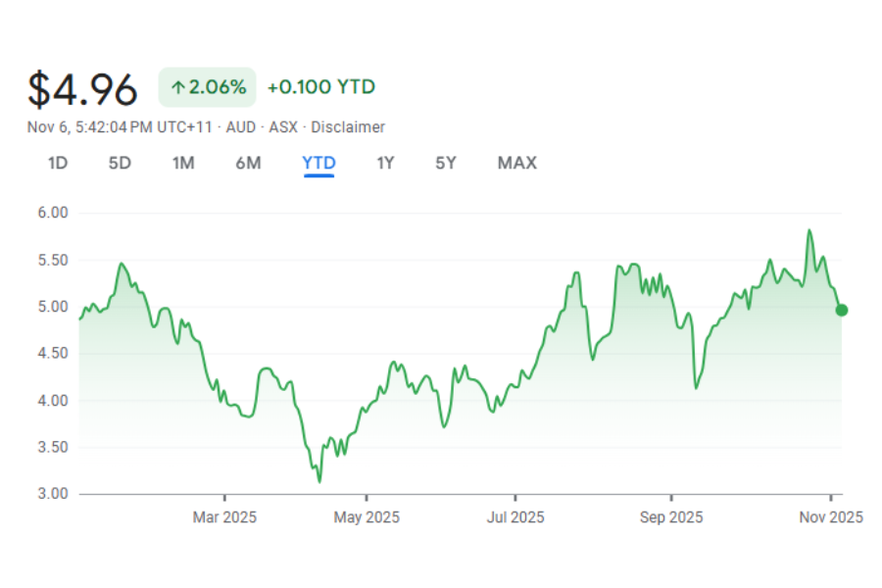
Task: Click the Mar 2025 axis label
Action: pyautogui.click(x=224, y=516)
